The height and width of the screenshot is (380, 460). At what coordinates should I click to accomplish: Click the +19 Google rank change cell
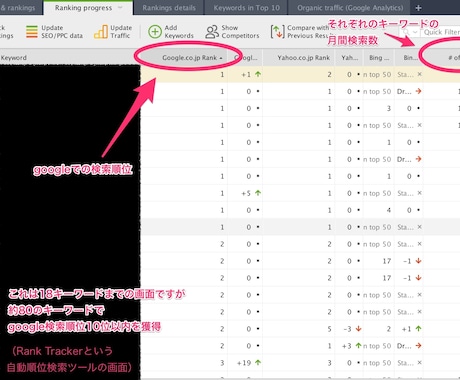[x=245, y=363]
